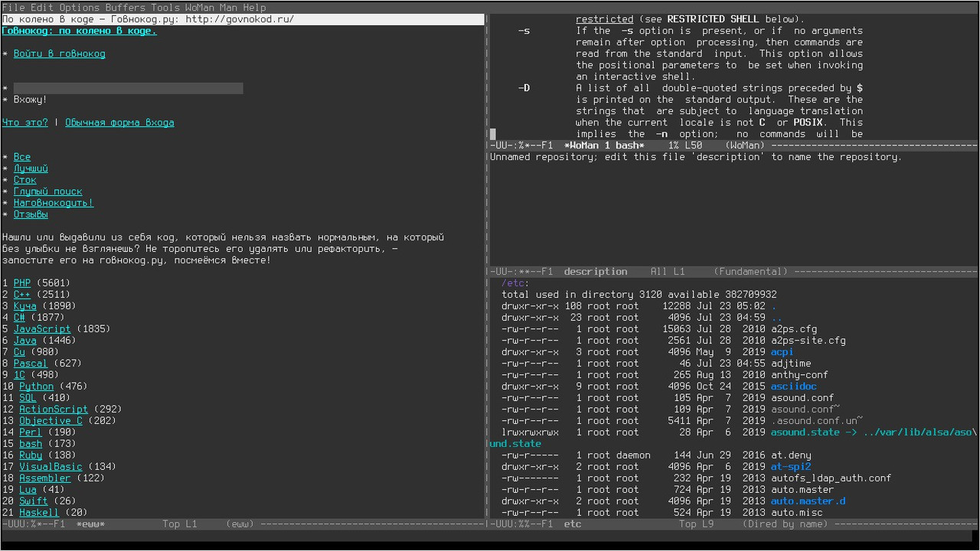Click the 'etc' buffer name in mode line
Screen dimensions: 980x551
[573, 524]
